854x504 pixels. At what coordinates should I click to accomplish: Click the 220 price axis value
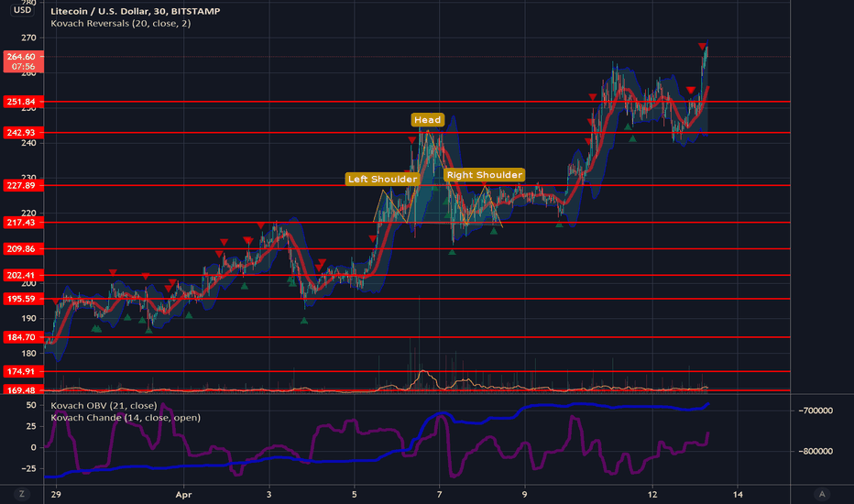29,213
